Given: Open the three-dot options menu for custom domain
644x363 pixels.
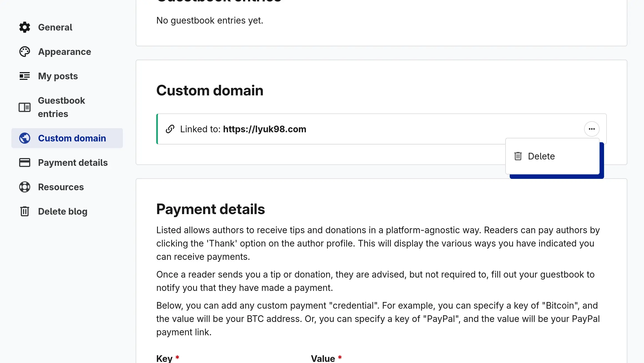Looking at the screenshot, I should (592, 129).
